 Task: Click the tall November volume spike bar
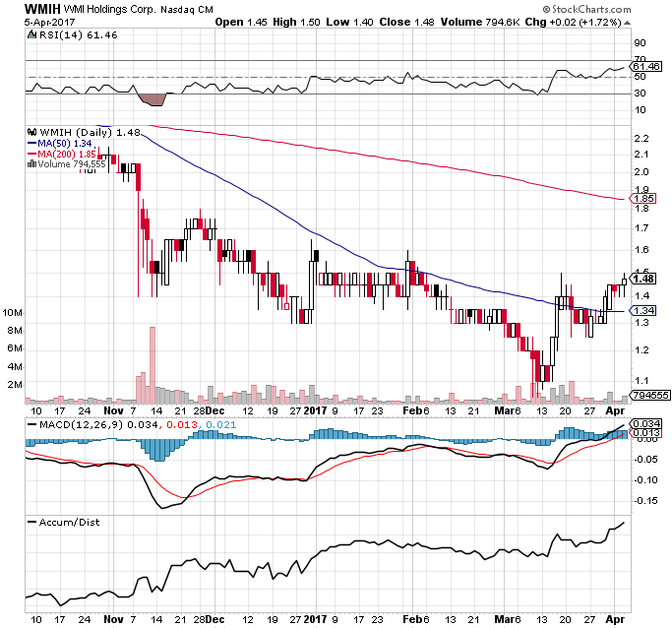click(x=153, y=365)
